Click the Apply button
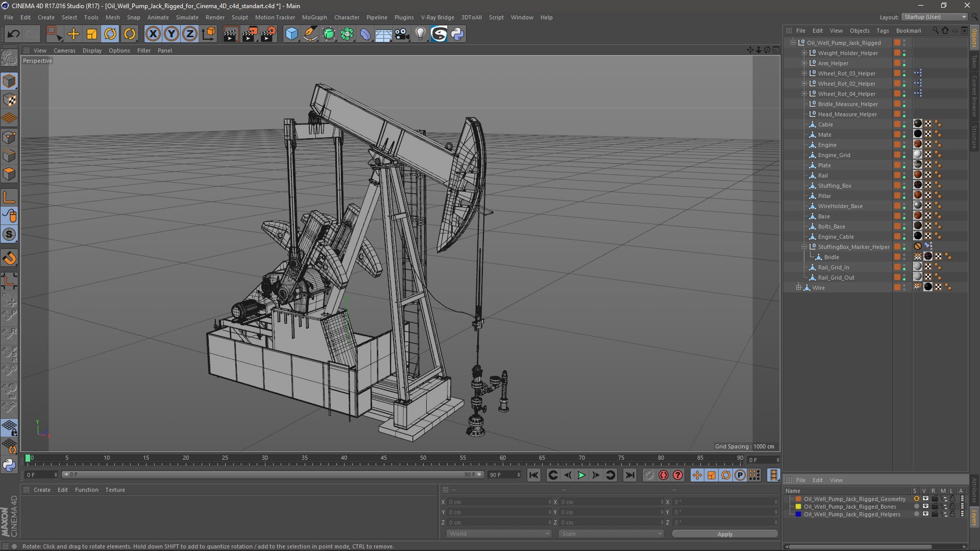 click(725, 534)
